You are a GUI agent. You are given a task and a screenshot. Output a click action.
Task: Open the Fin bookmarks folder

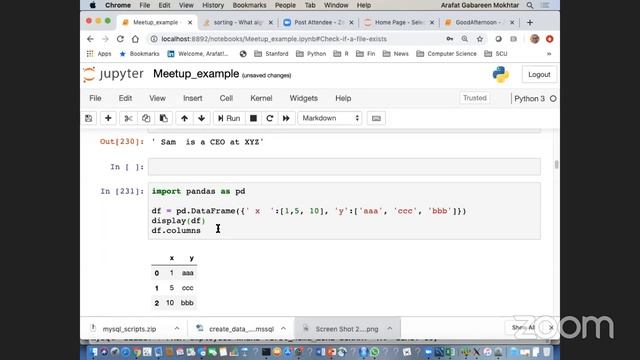pyautogui.click(x=365, y=54)
